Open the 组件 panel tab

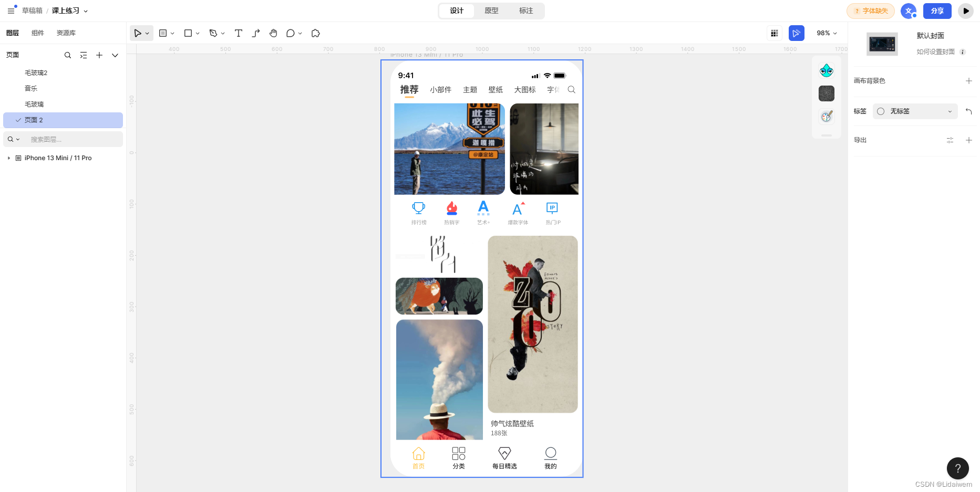[38, 33]
